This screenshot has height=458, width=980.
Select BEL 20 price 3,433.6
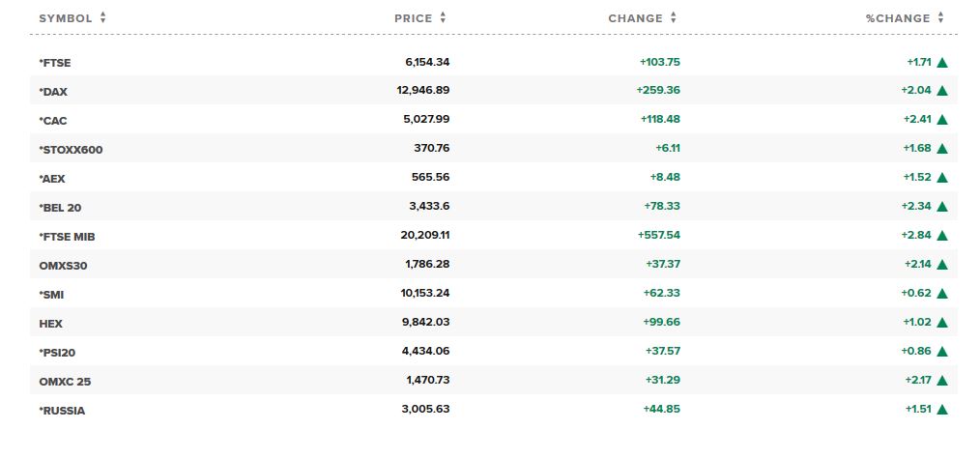[x=429, y=206]
